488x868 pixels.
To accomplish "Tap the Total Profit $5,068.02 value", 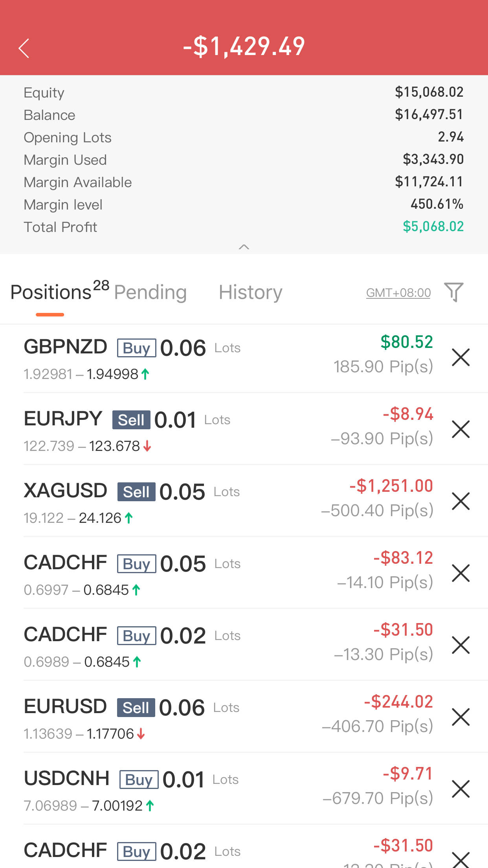I will (x=433, y=226).
